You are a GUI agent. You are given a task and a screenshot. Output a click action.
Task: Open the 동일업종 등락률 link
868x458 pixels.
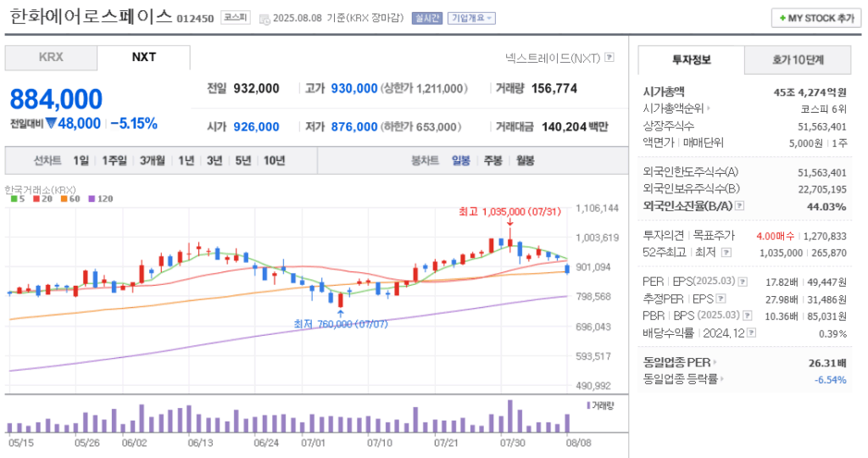click(681, 379)
